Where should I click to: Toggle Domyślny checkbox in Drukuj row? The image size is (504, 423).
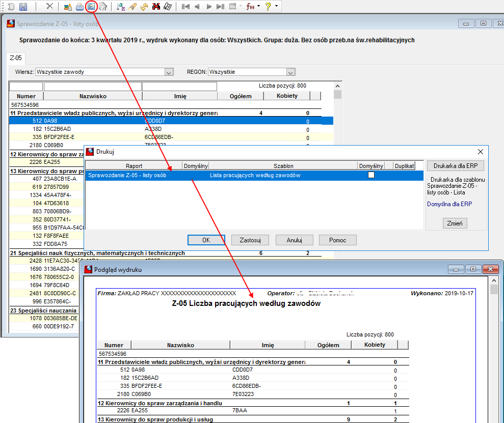372,175
